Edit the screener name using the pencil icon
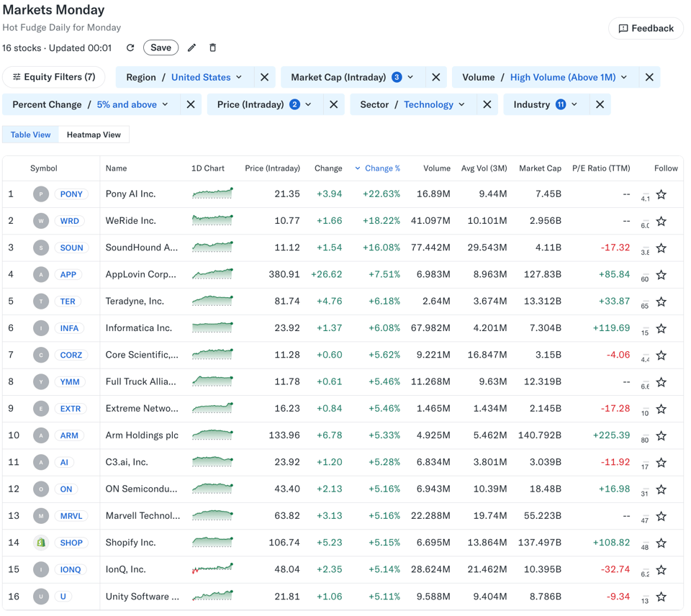This screenshot has width=691, height=616. tap(191, 47)
